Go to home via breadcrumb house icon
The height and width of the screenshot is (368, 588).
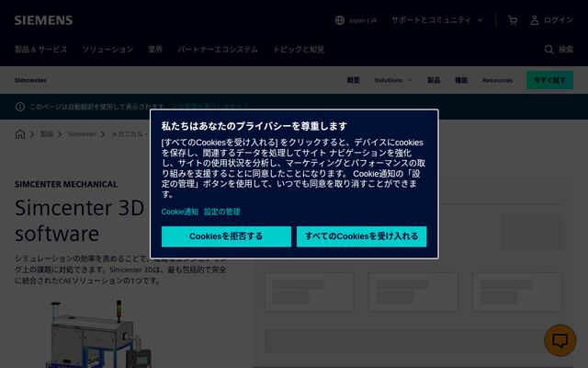[x=20, y=134]
